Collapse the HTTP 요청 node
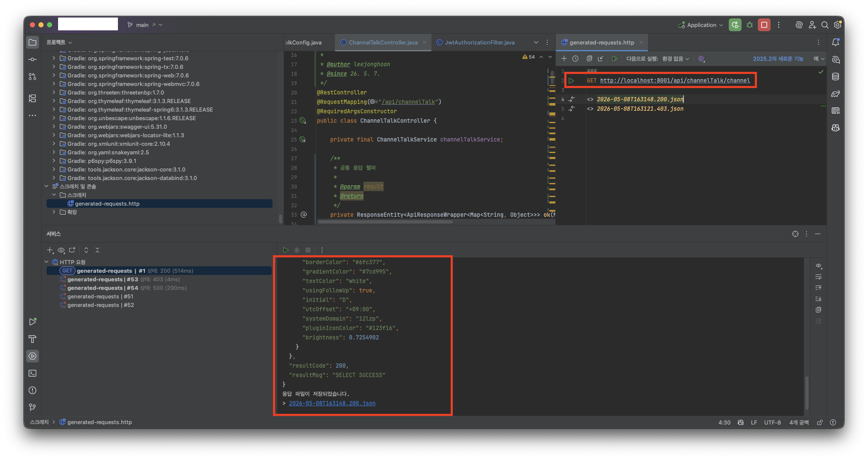This screenshot has width=868, height=460. [46, 262]
